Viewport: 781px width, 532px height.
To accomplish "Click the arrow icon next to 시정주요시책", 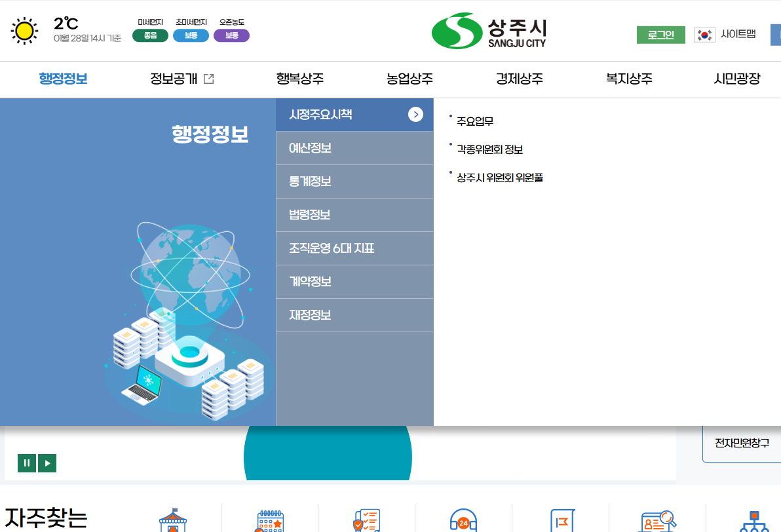I will point(415,115).
